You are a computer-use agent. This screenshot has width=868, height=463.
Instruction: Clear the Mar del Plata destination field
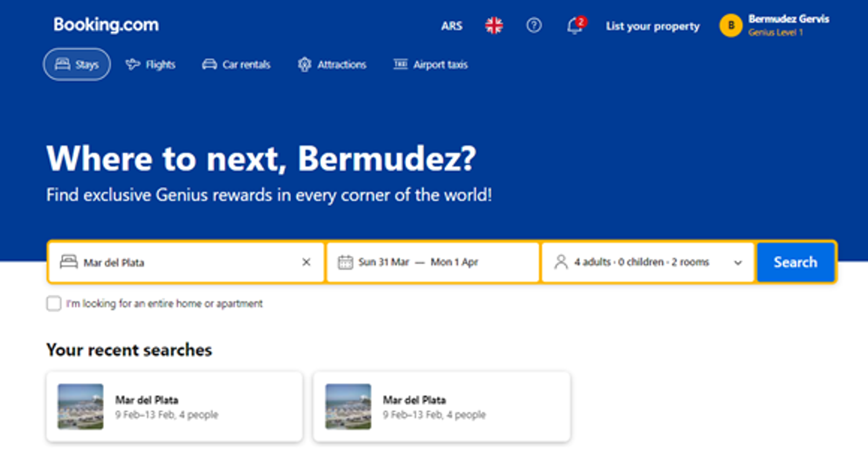pyautogui.click(x=306, y=262)
